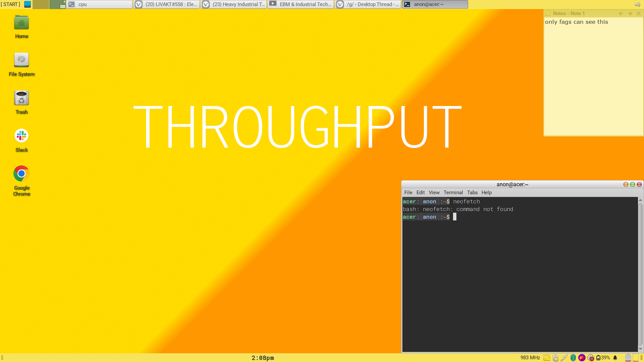Screen dimensions: 644x362
Task: Switch to the first workspace in the pager
Action: pyautogui.click(x=41, y=4)
